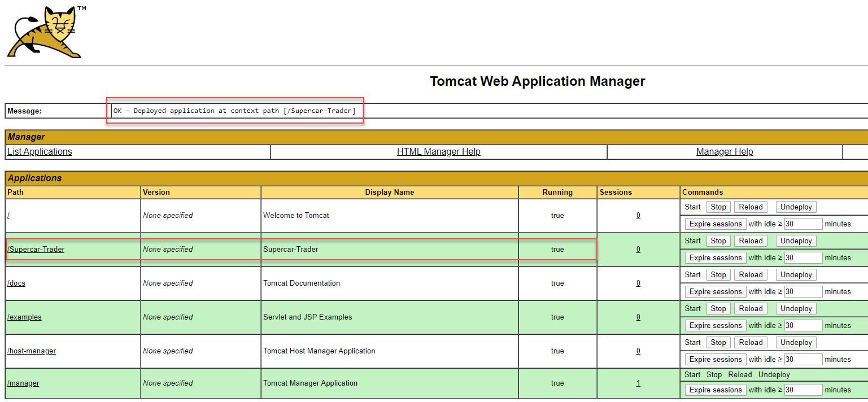Click the "Welcome to Tomcat" display name
The height and width of the screenshot is (402, 868).
(x=296, y=215)
